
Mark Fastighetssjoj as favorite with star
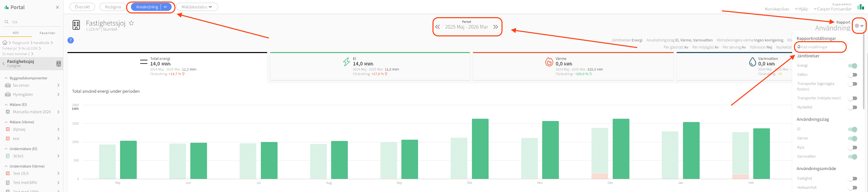click(131, 23)
